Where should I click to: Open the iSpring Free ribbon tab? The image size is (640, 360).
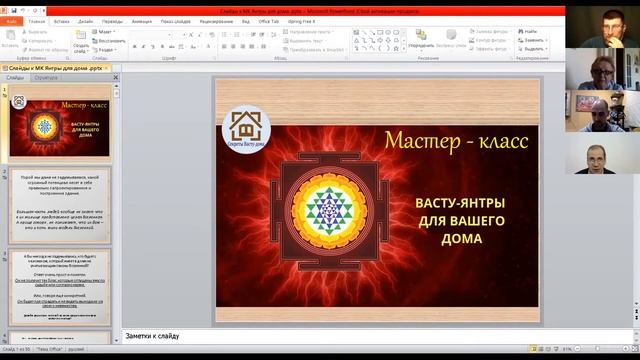tap(301, 21)
